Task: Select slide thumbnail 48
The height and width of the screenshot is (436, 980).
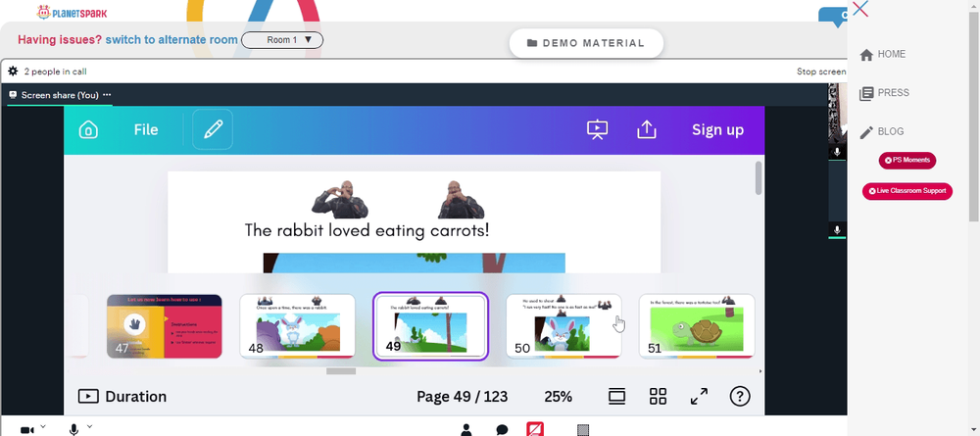Action: [298, 326]
